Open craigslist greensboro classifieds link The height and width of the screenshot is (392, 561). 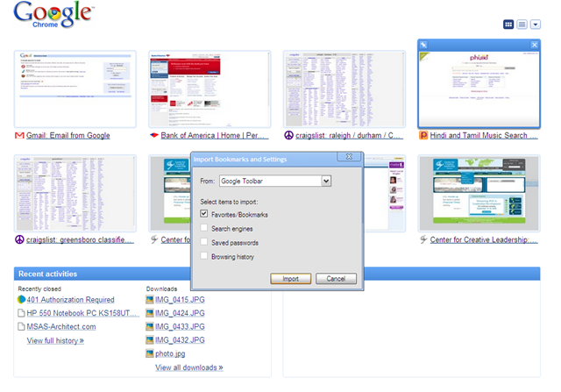80,239
